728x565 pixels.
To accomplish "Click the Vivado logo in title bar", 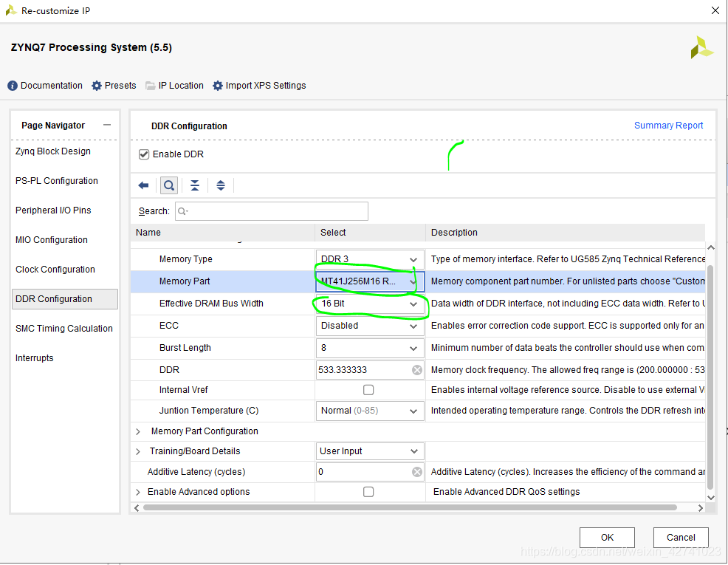I will pos(11,10).
